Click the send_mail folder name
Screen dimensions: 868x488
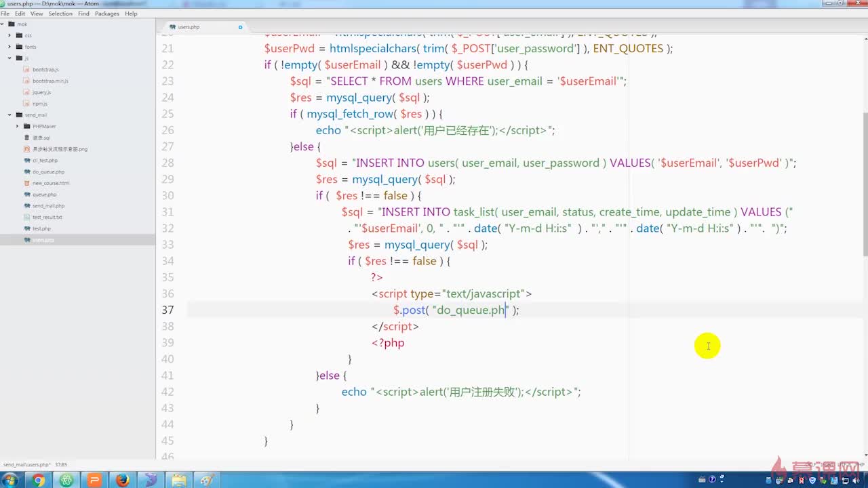coord(36,115)
